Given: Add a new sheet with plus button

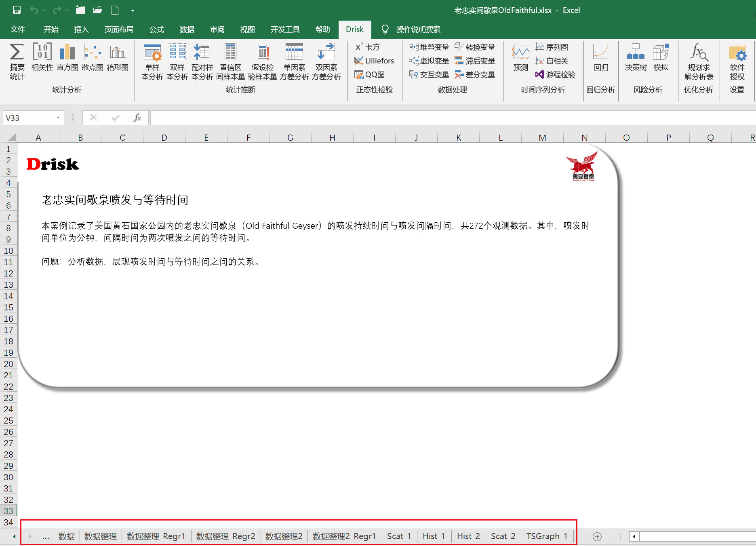Looking at the screenshot, I should [x=597, y=537].
